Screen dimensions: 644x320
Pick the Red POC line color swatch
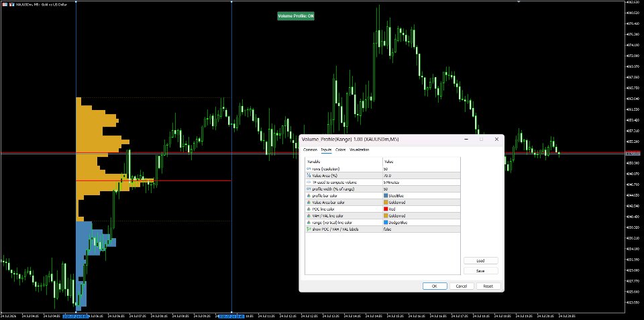point(385,209)
